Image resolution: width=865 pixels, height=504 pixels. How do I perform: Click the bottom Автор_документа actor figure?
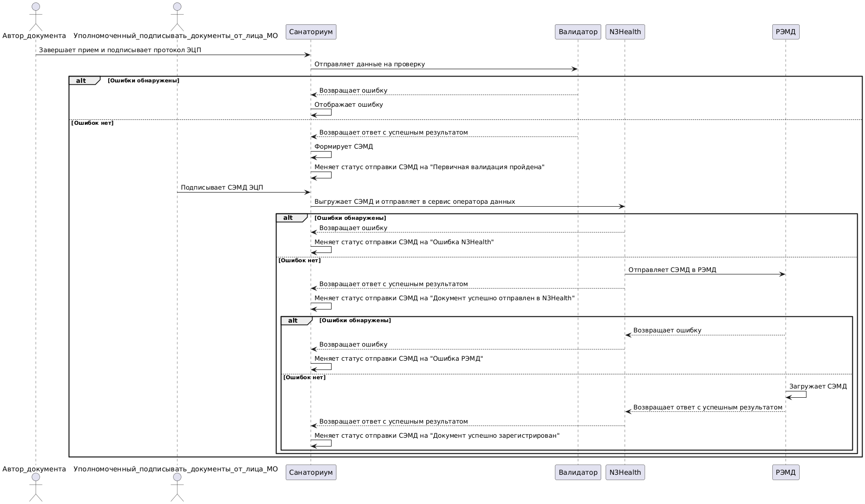[35, 487]
